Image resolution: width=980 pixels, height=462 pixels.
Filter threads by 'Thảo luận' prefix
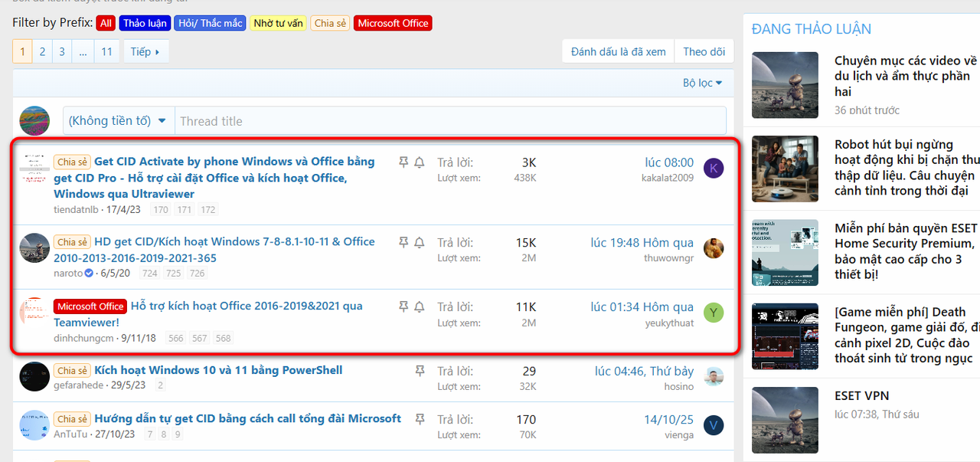(145, 23)
